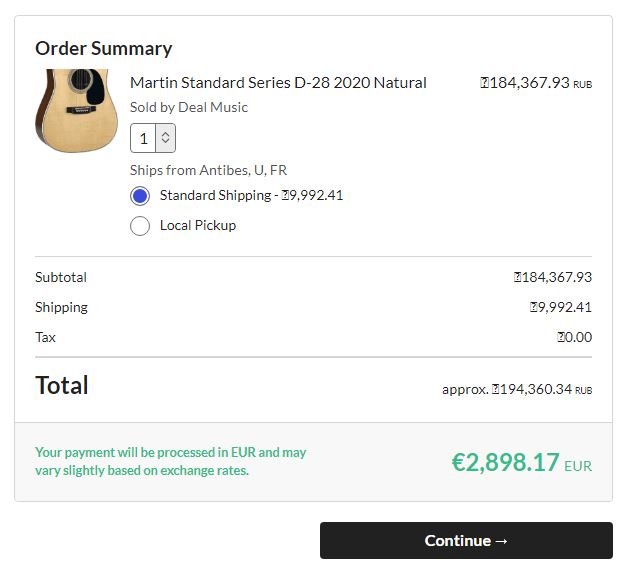The height and width of the screenshot is (576, 629).
Task: Click the €2,898.17 EUR payment total
Action: tap(521, 462)
